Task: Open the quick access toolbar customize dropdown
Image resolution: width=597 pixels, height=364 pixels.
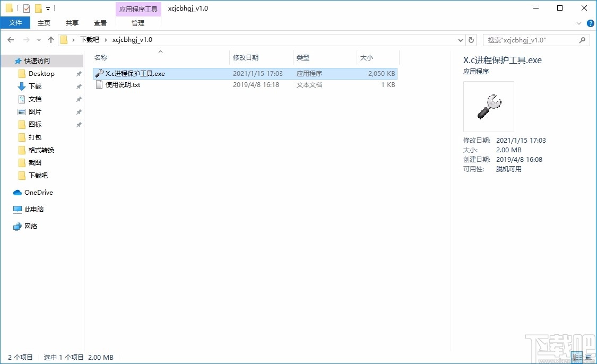Action: coord(47,8)
